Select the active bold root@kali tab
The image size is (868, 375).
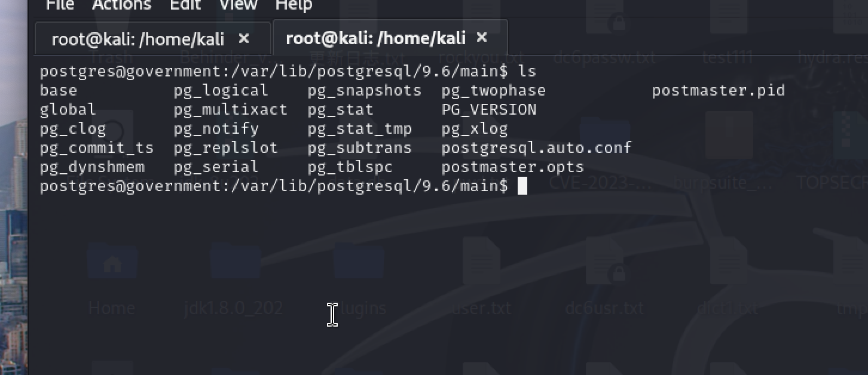tap(375, 39)
